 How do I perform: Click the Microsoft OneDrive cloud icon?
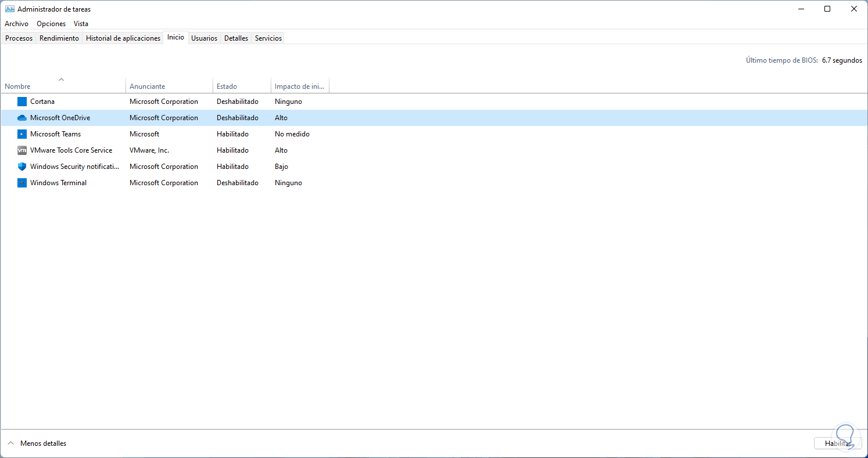22,118
